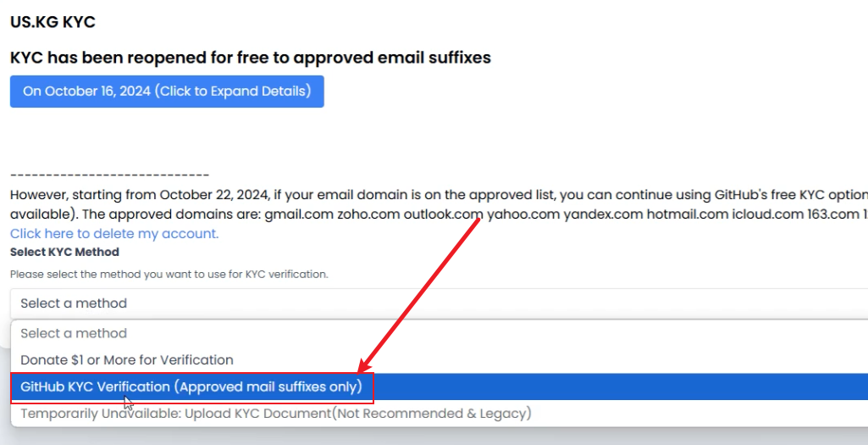This screenshot has width=868, height=445.
Task: Click gmail.com in the approved domains
Action: (298, 214)
